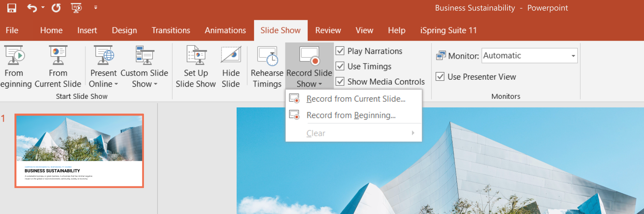Click Record Slide Show button icon
This screenshot has height=214, width=644.
point(309,56)
